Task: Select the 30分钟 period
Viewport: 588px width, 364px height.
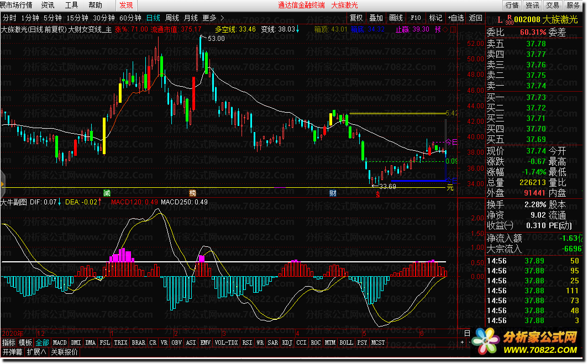Action: 104,18
